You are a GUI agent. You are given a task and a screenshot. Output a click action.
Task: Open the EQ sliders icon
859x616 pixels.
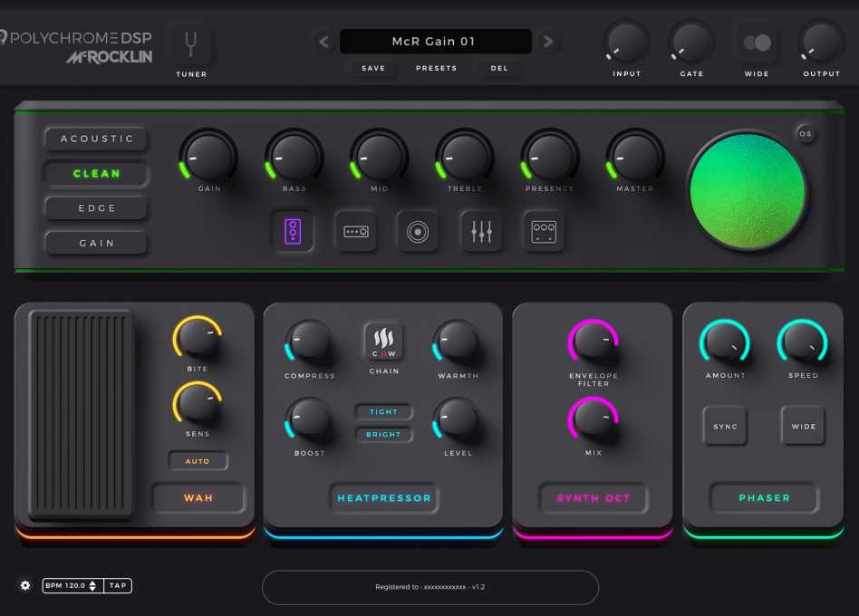(x=480, y=232)
